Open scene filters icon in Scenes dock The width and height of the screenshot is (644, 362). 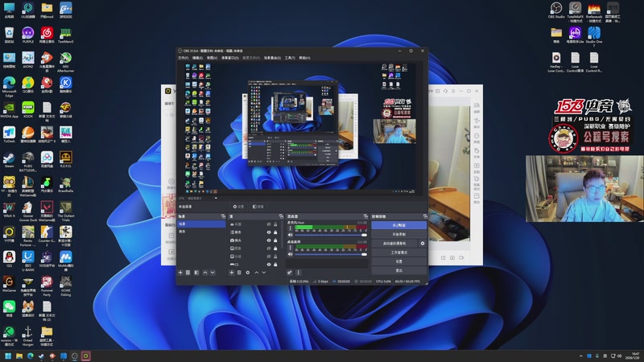coord(196,273)
